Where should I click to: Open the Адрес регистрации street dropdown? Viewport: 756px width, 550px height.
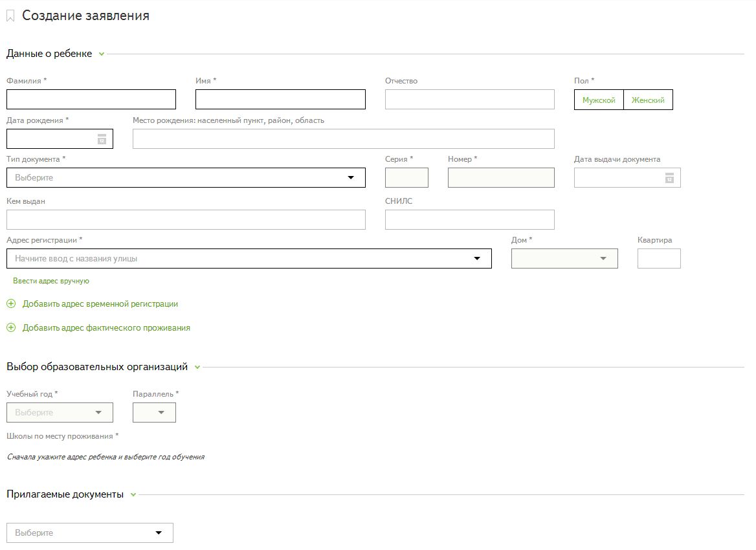tap(249, 259)
